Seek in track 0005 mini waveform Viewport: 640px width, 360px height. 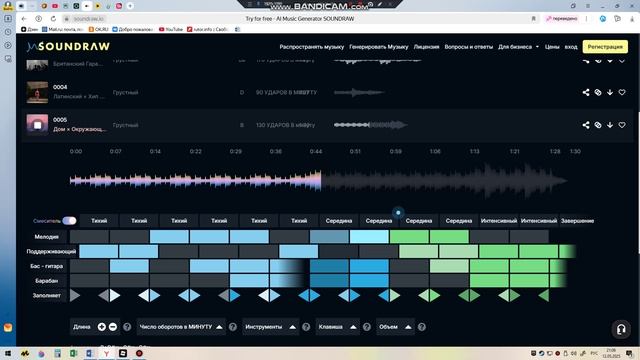tap(370, 125)
